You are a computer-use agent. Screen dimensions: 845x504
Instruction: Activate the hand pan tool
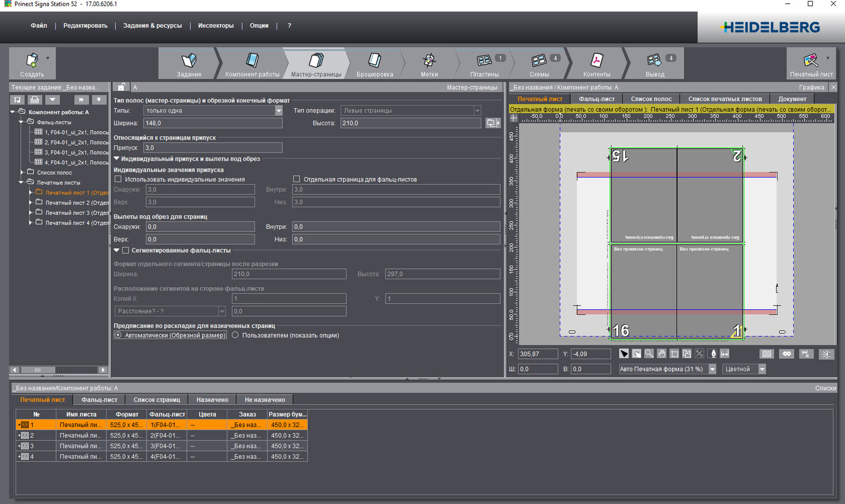661,354
